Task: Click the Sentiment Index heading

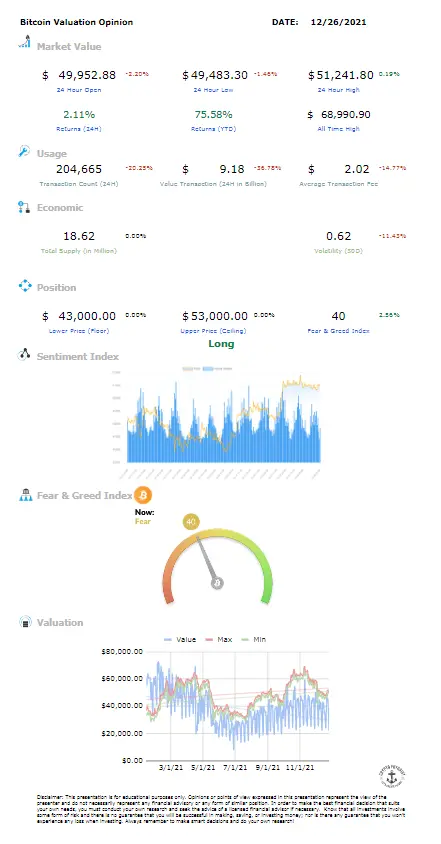Action: tap(78, 356)
